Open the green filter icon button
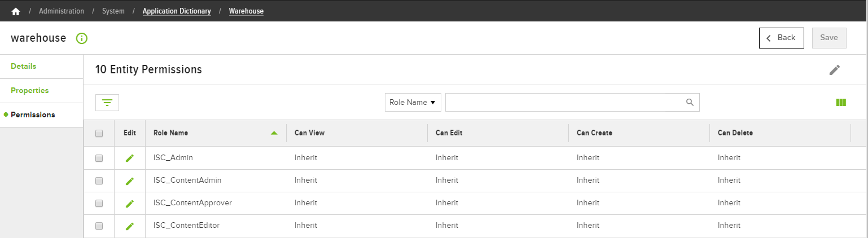Viewport: 868px width, 238px height. [x=107, y=103]
